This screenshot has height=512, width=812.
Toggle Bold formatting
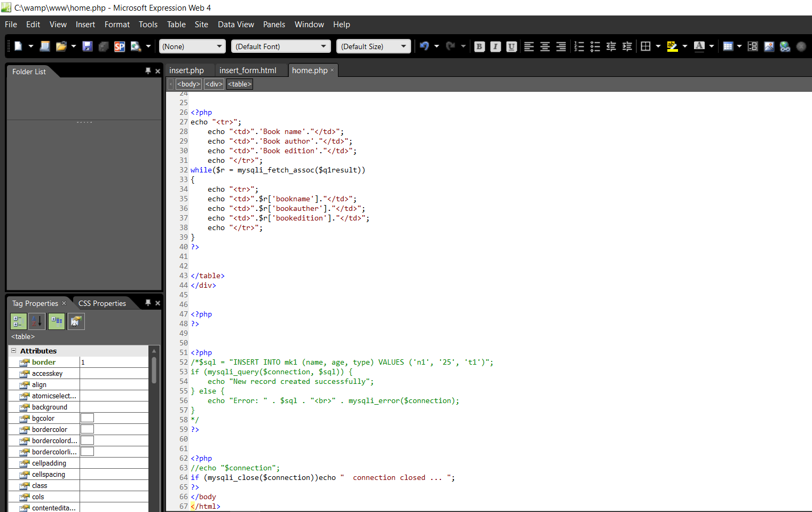coord(479,46)
